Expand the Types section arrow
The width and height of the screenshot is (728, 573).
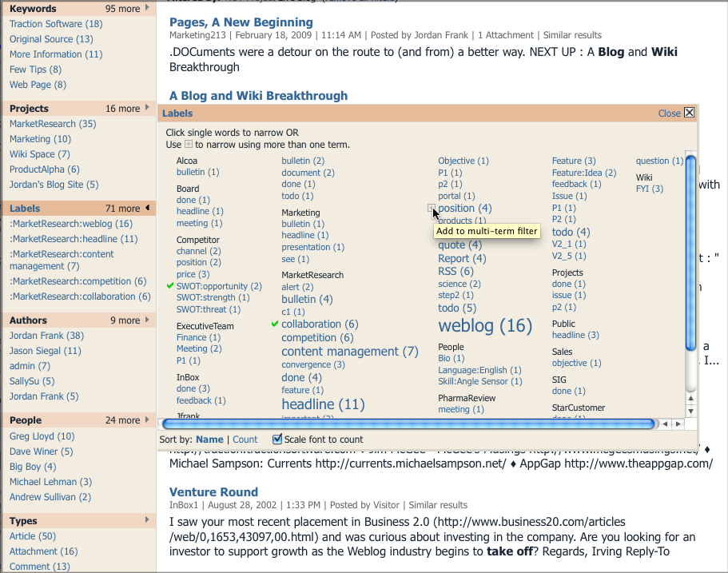tap(147, 519)
